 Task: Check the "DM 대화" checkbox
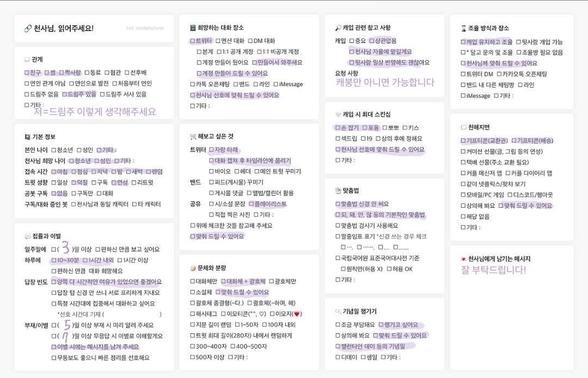(250, 41)
